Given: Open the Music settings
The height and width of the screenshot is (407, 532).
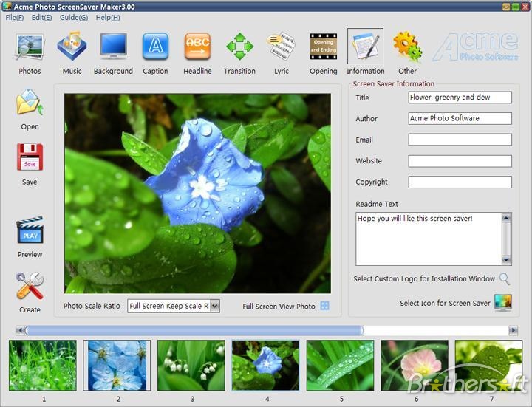Looking at the screenshot, I should pyautogui.click(x=72, y=47).
